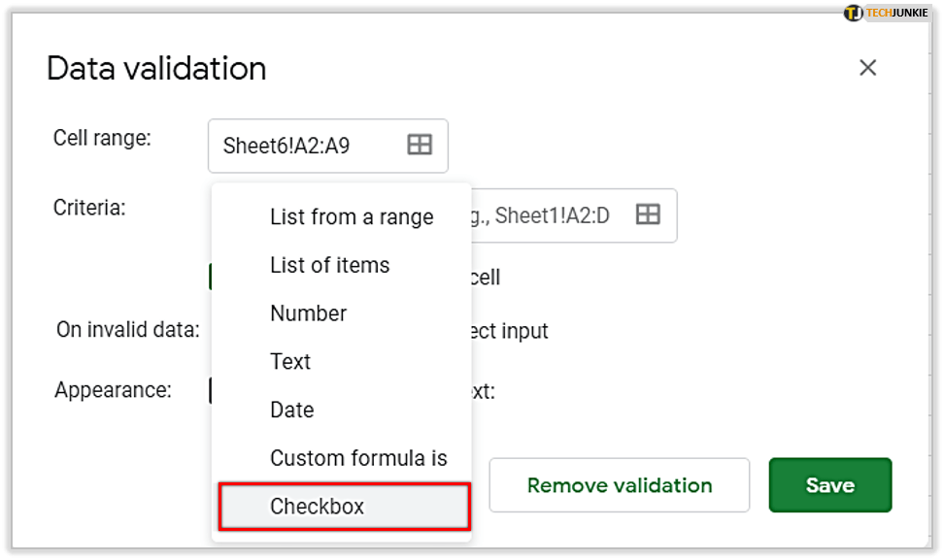The image size is (944, 560).
Task: Click the Sheet6!A2:A9 cell range field
Action: (x=311, y=146)
